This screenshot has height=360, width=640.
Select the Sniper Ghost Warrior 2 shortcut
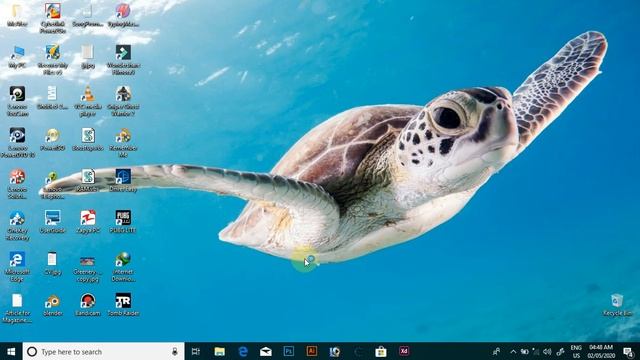(x=123, y=101)
